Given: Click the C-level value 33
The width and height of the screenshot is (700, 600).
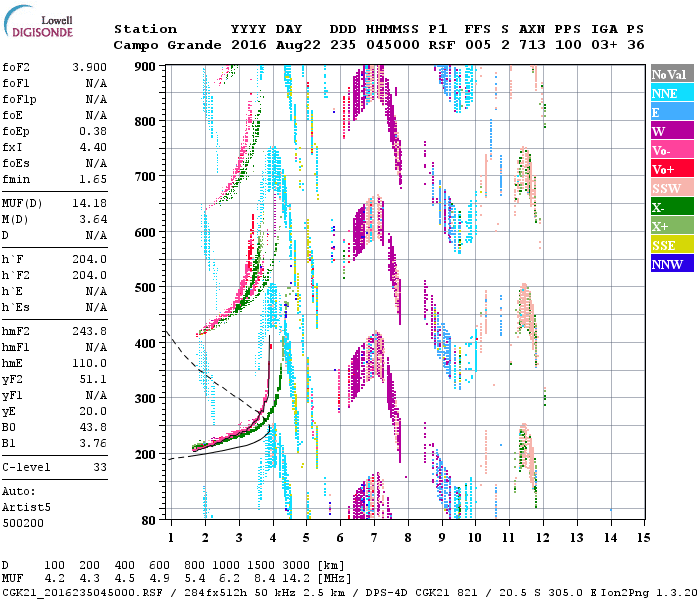Looking at the screenshot, I should 100,467.
